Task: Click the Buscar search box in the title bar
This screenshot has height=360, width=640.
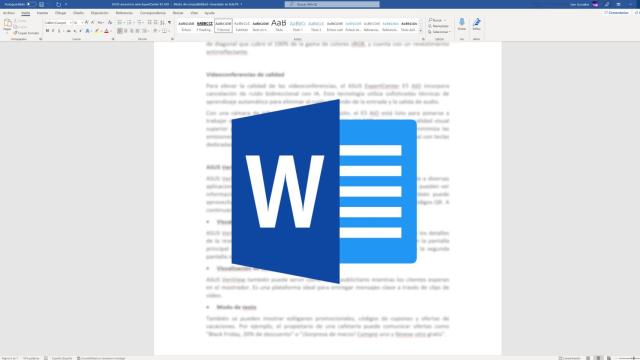Action: pos(332,4)
